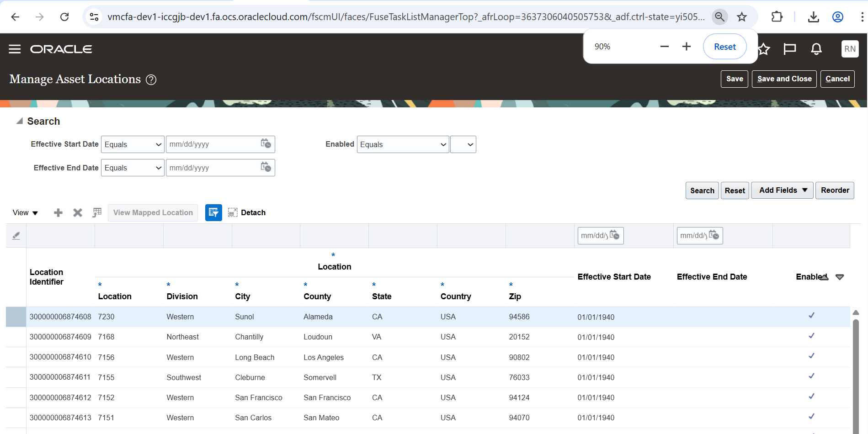The height and width of the screenshot is (434, 868).
Task: Toggle Enabled checkmark for location 7155
Action: pos(811,376)
